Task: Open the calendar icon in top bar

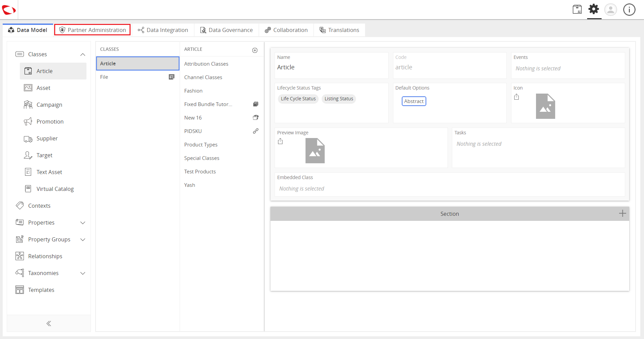Action: click(x=577, y=9)
